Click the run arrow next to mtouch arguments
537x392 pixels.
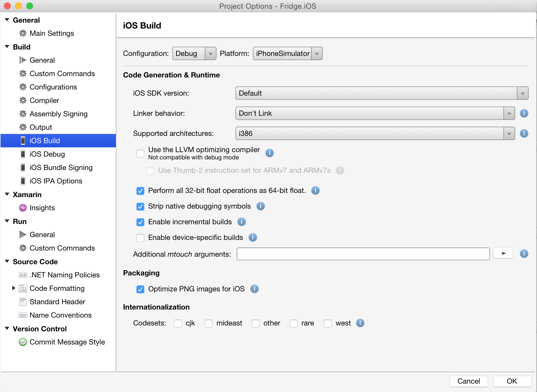pos(503,253)
